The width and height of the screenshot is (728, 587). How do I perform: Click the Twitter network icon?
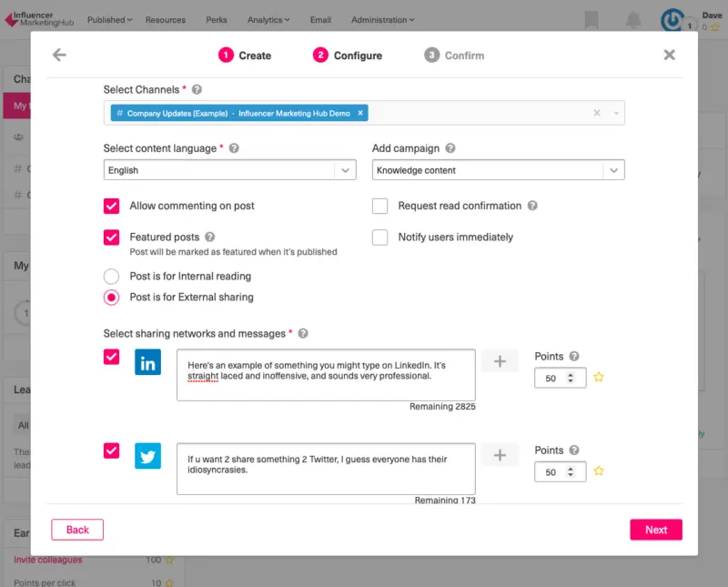147,456
